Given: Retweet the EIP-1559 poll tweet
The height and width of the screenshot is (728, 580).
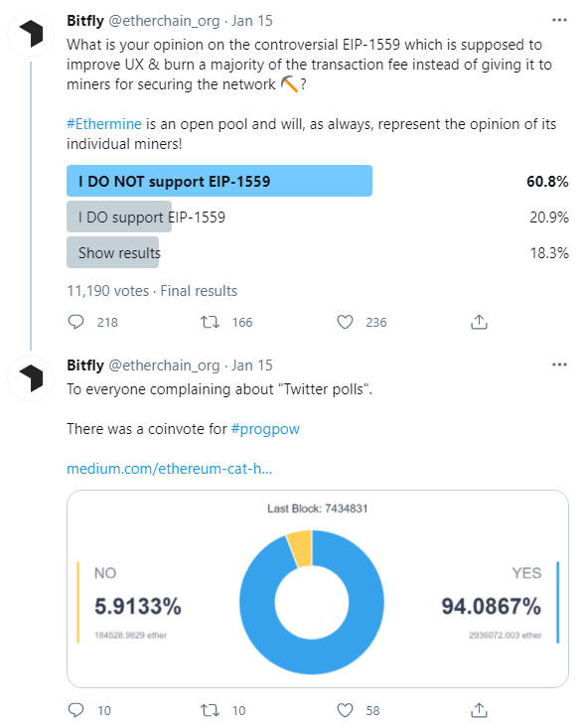Looking at the screenshot, I should [210, 322].
